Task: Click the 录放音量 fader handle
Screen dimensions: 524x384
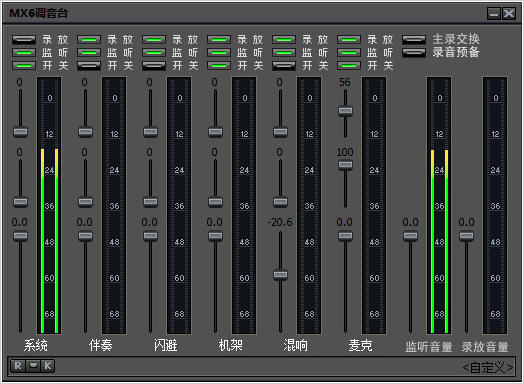Action: (466, 236)
